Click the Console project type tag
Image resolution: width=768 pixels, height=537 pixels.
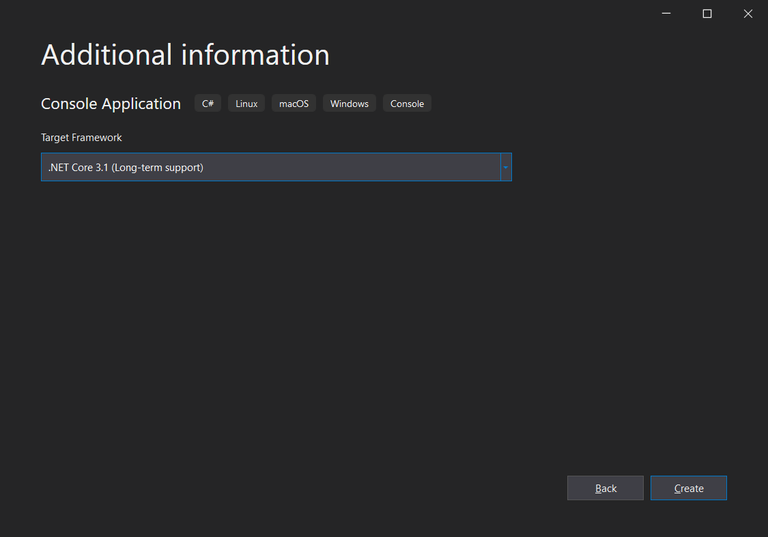407,103
